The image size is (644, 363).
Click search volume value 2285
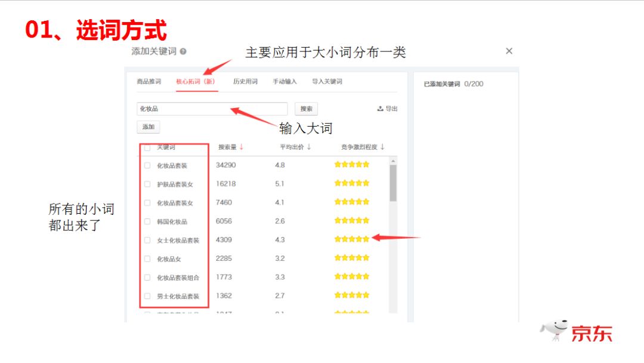click(224, 258)
